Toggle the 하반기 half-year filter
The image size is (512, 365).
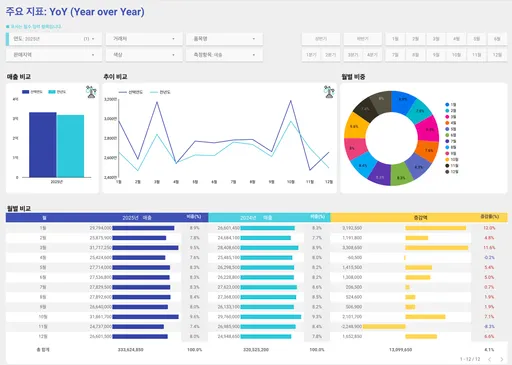pyautogui.click(x=362, y=39)
